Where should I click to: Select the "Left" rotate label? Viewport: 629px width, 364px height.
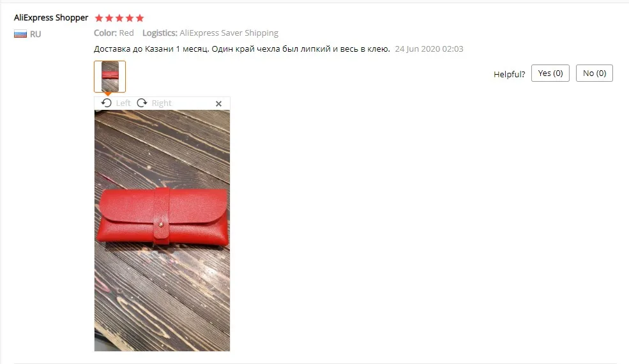[x=123, y=103]
